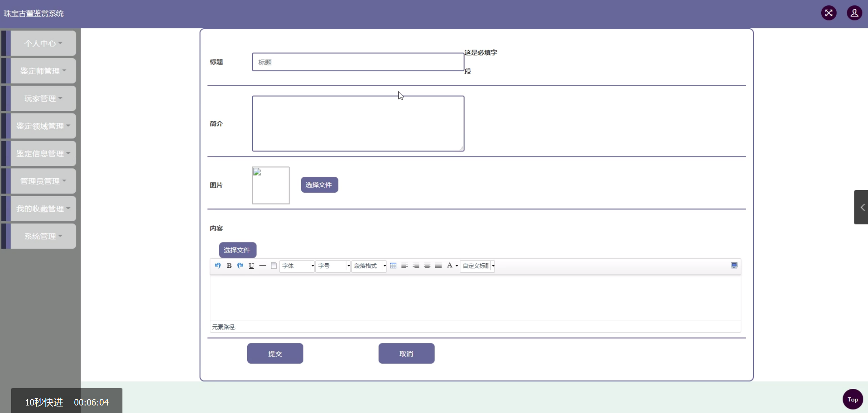This screenshot has height=413, width=868.
Task: Click the 取消 cancel button
Action: (406, 354)
